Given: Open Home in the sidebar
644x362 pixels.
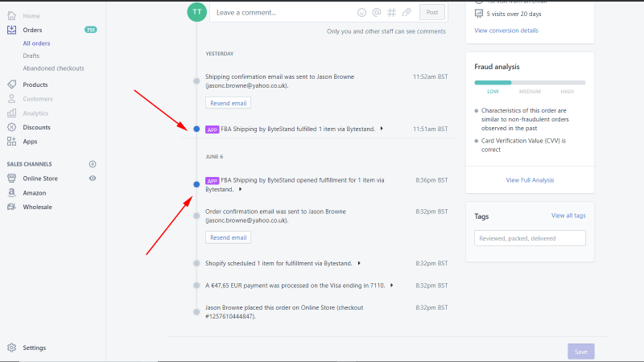Looking at the screenshot, I should [31, 15].
